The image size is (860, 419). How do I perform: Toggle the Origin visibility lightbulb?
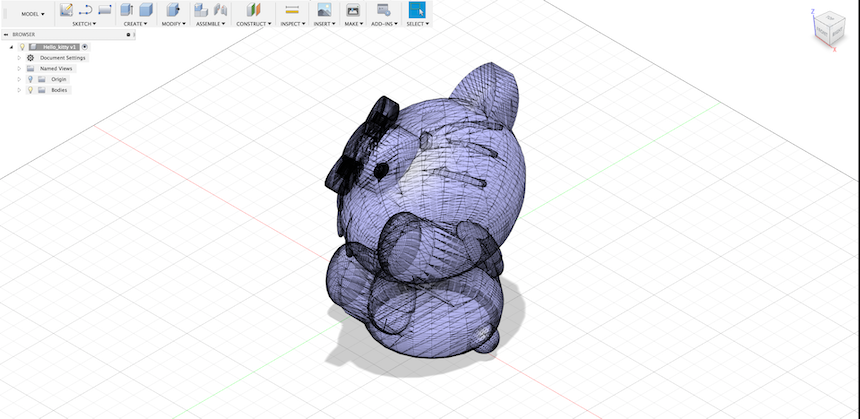click(x=30, y=79)
